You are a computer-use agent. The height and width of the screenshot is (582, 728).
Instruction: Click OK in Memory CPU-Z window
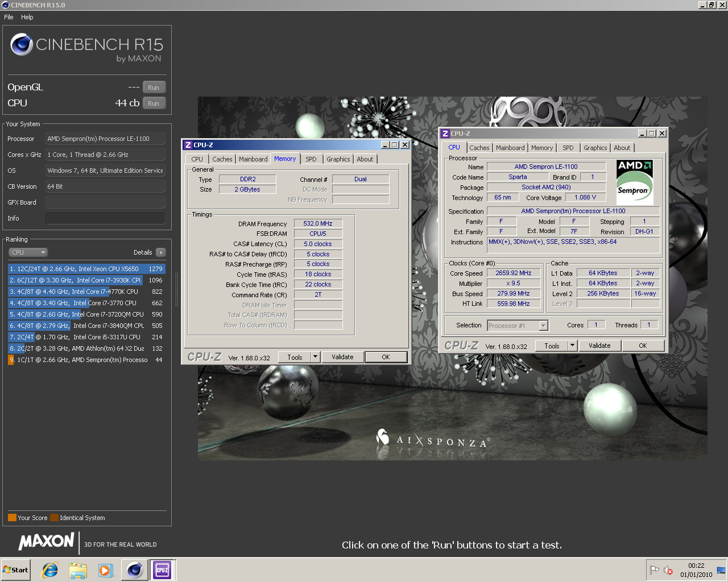point(386,357)
